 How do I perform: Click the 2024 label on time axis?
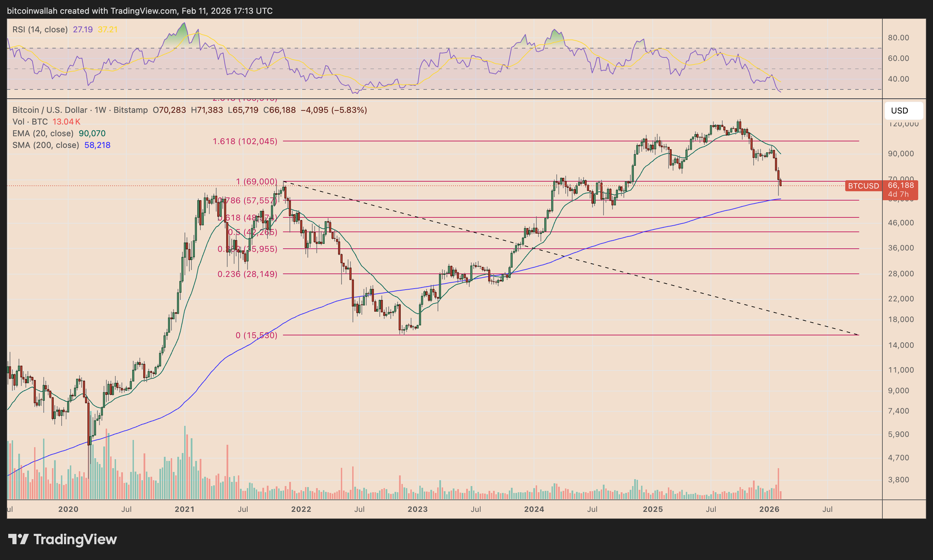tap(534, 509)
